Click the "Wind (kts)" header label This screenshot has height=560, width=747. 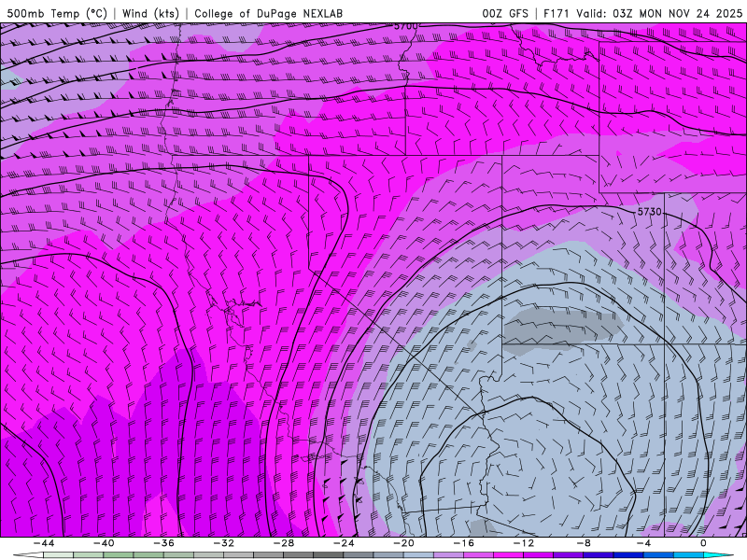tap(150, 13)
